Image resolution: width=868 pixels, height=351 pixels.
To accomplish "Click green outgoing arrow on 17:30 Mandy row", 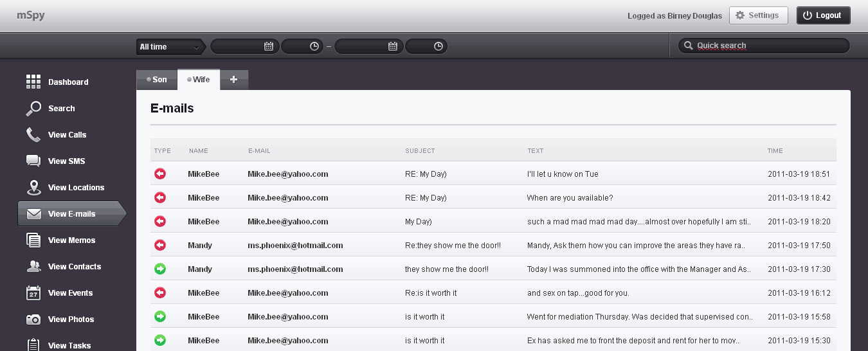I will [160, 269].
